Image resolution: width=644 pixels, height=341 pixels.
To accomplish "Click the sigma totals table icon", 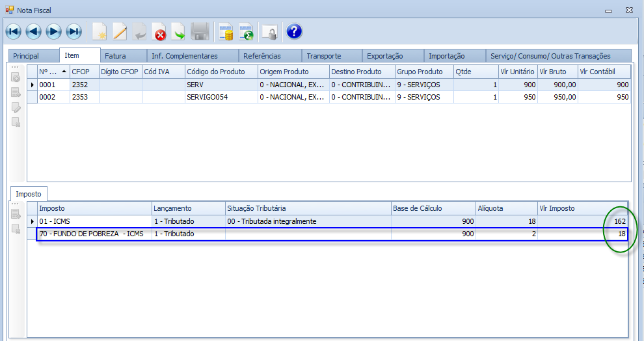I will click(x=246, y=31).
